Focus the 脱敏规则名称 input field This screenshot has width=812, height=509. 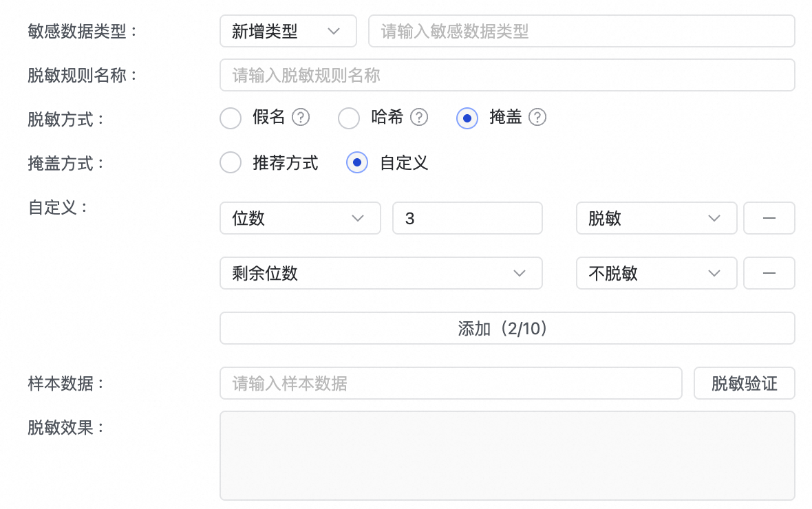[507, 75]
